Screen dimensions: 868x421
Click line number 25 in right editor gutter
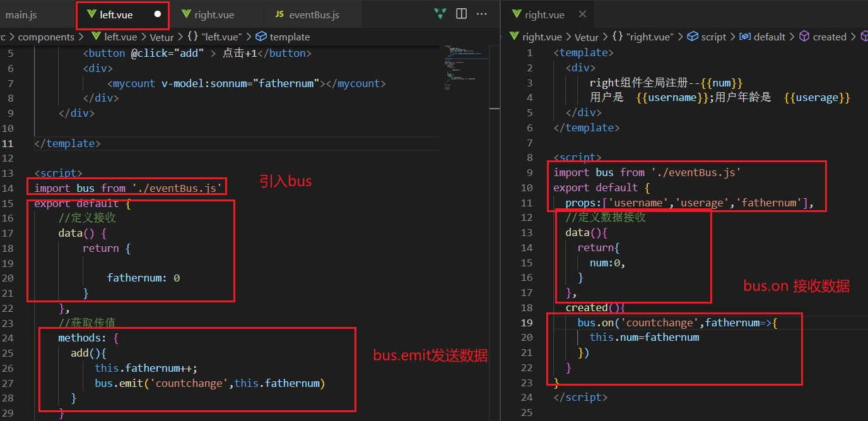click(527, 412)
